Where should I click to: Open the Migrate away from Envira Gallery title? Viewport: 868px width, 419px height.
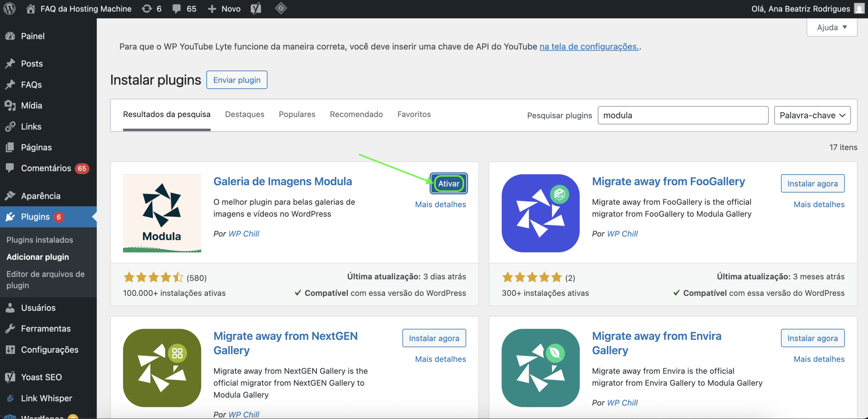coord(657,343)
